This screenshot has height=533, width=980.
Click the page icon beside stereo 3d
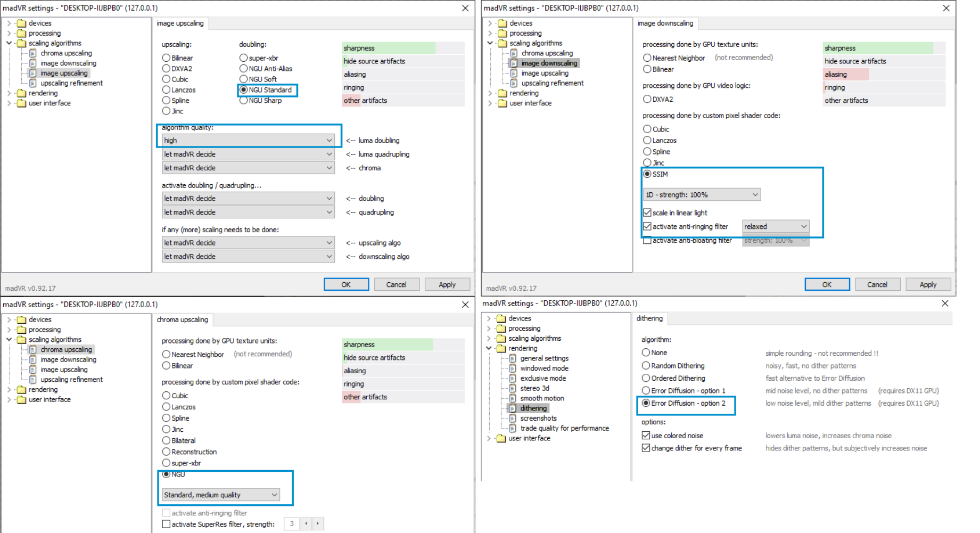513,388
